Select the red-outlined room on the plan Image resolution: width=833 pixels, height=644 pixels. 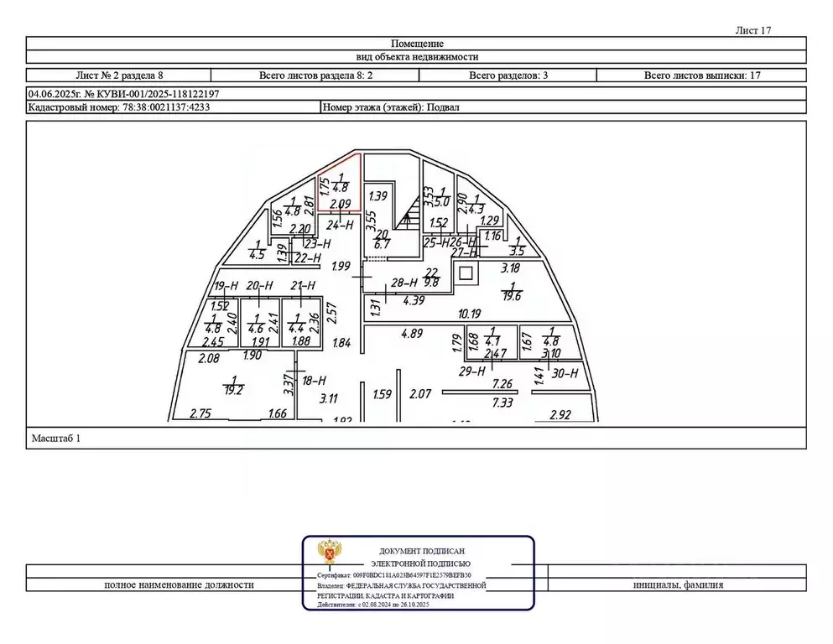(340, 183)
